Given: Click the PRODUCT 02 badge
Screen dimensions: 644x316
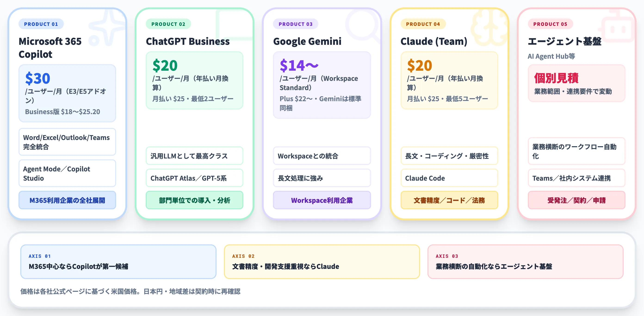Looking at the screenshot, I should coord(168,24).
